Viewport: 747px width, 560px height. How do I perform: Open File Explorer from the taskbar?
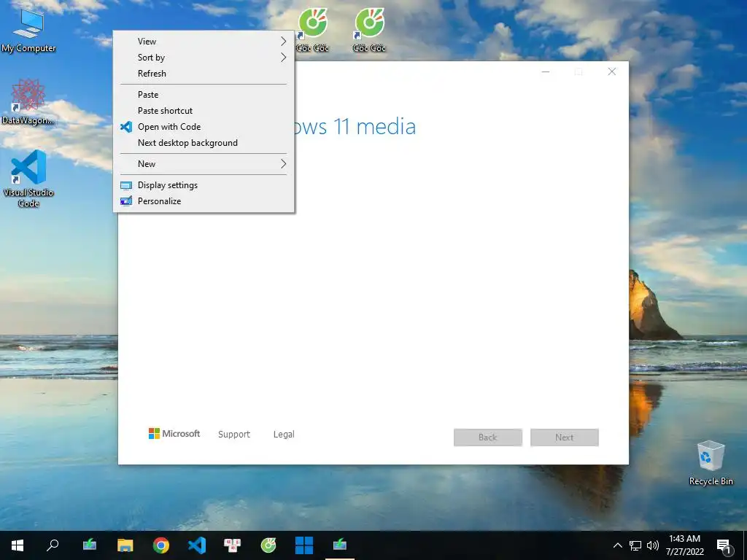pos(125,545)
